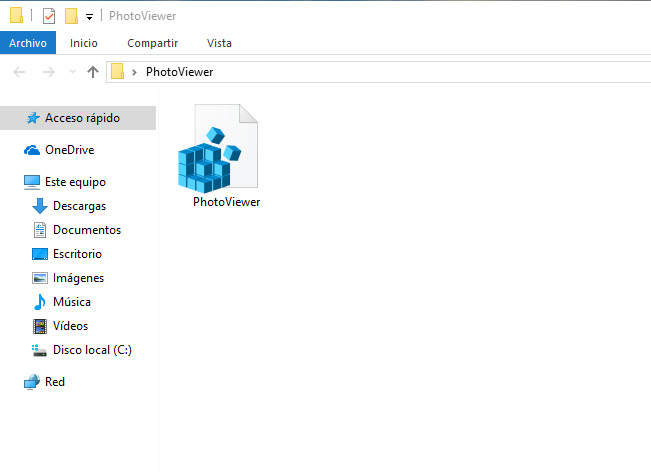The width and height of the screenshot is (651, 472).
Task: Click the Properties checkmark quick access icon
Action: [49, 16]
